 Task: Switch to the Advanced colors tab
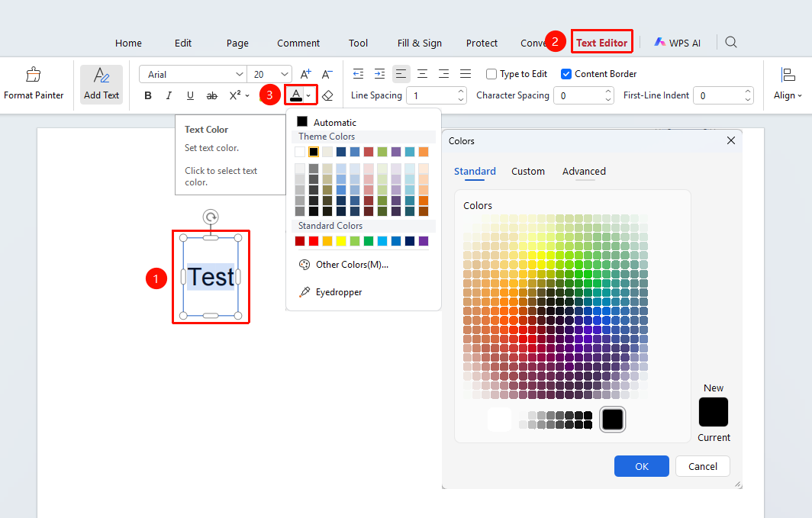tap(584, 172)
